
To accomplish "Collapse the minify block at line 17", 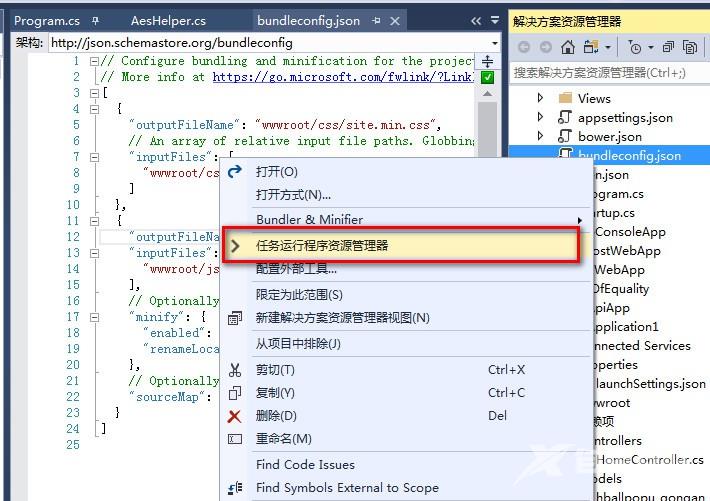I will tap(94, 317).
